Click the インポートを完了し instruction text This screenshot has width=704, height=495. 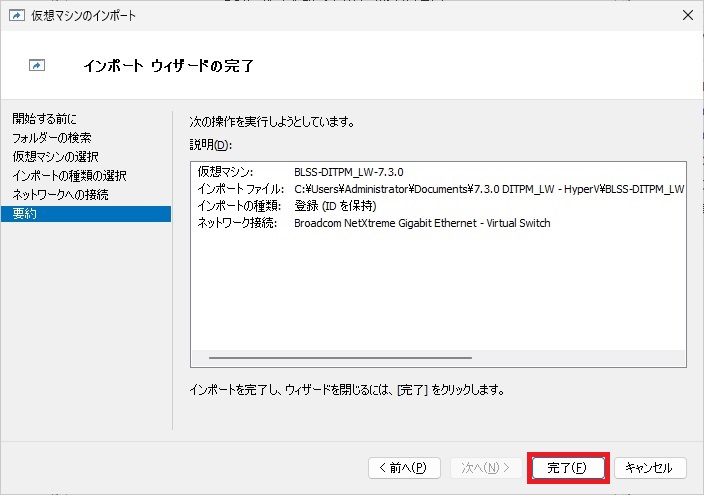347,389
